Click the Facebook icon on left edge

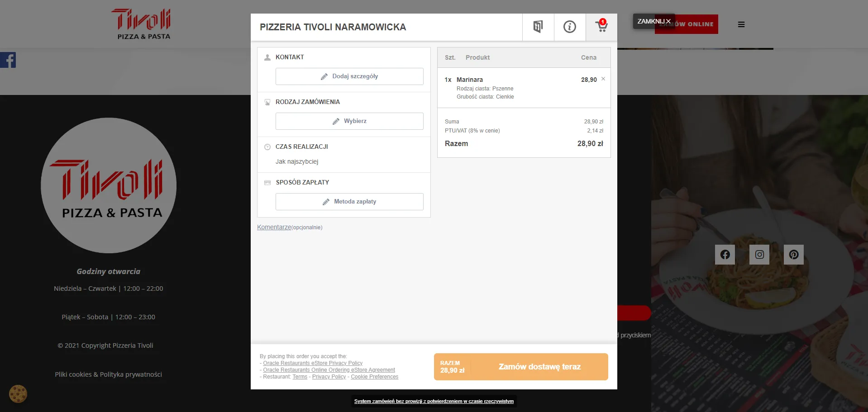tap(8, 60)
